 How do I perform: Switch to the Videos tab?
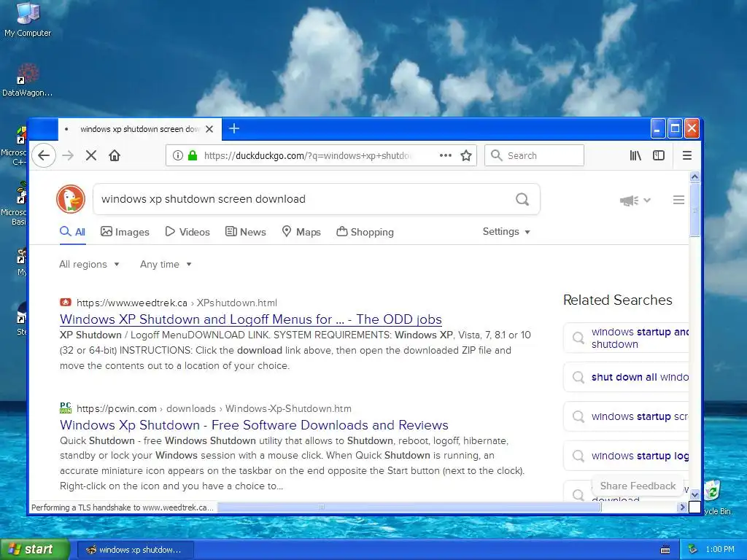[187, 232]
